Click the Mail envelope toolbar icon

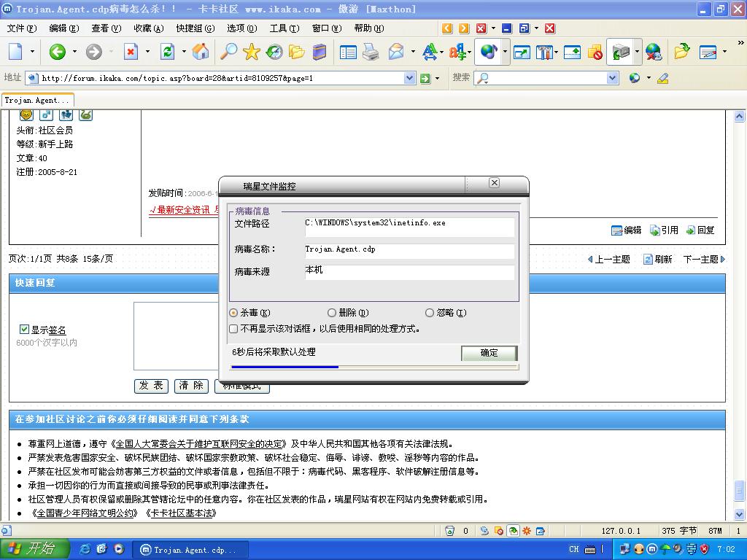(396, 52)
